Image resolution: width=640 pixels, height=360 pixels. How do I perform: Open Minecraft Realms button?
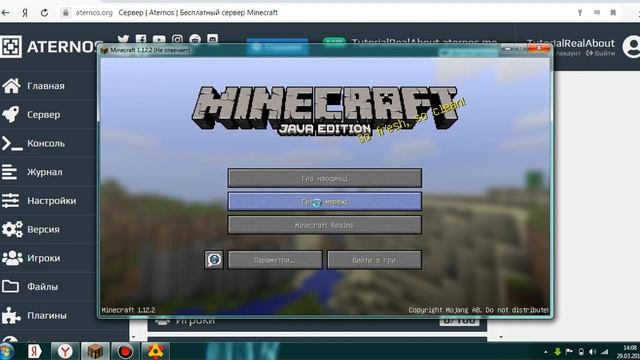[x=324, y=225]
